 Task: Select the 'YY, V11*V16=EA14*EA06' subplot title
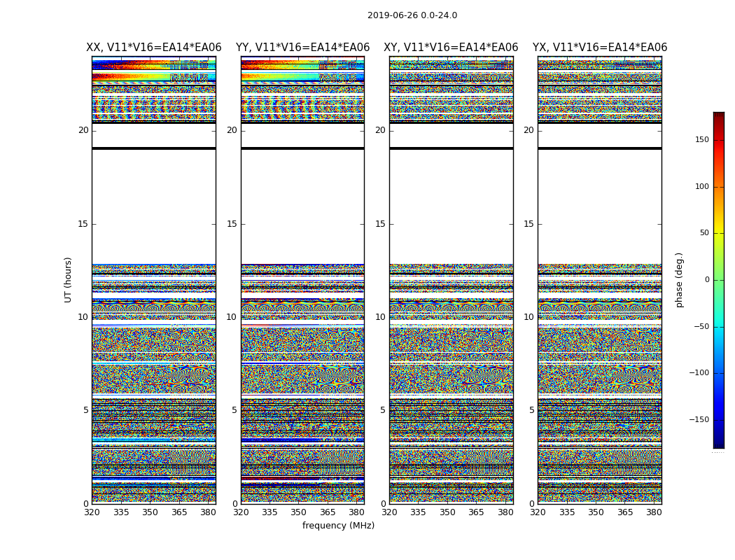pyautogui.click(x=303, y=48)
